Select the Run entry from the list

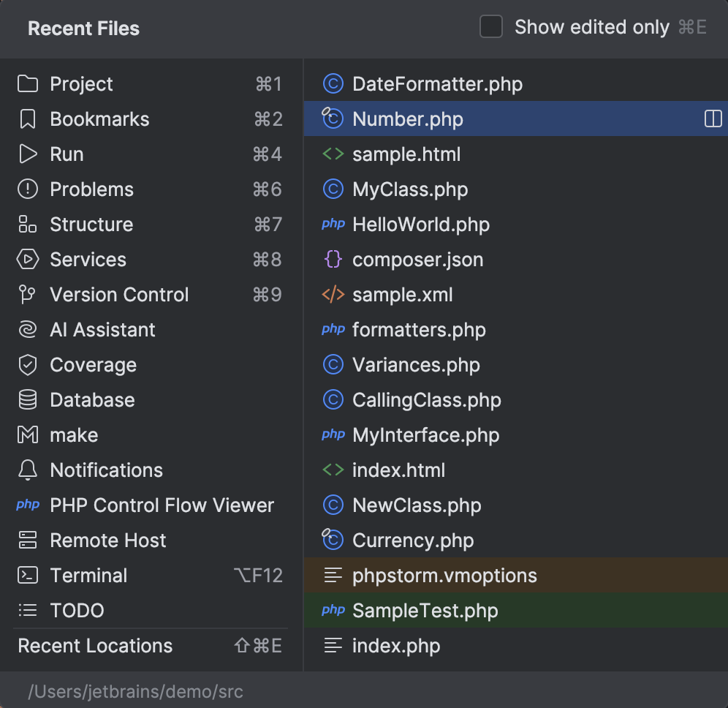click(x=67, y=154)
